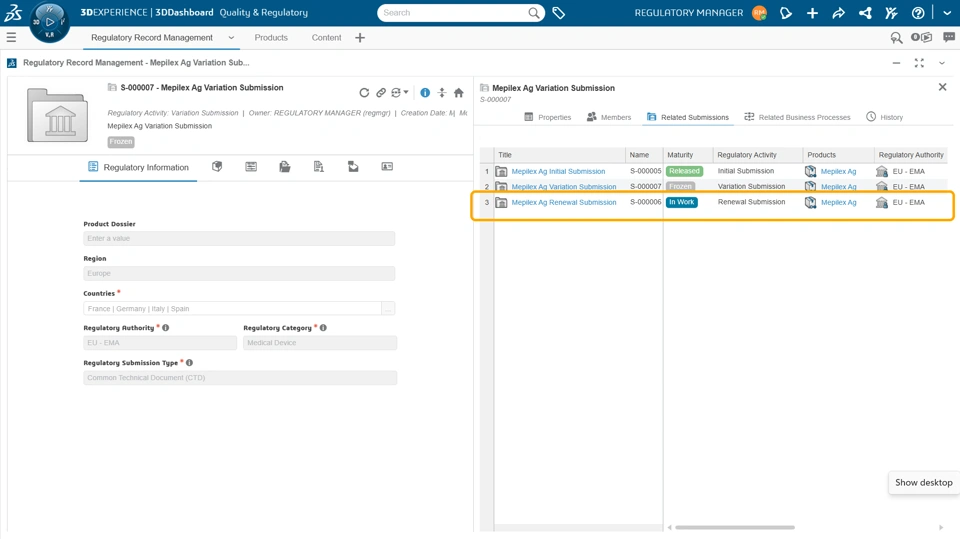Open the Collaboration network icon
This screenshot has height=539, width=960.
tap(865, 13)
